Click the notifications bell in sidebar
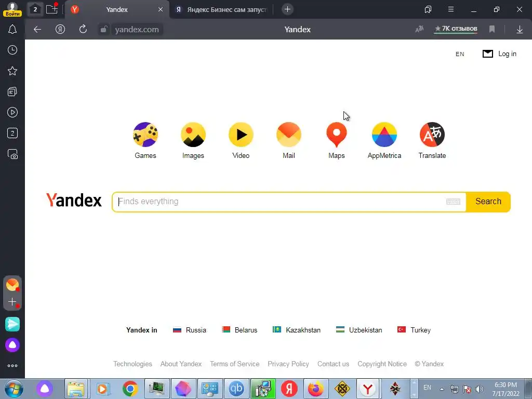Screen dimensions: 532x399 coord(12,29)
